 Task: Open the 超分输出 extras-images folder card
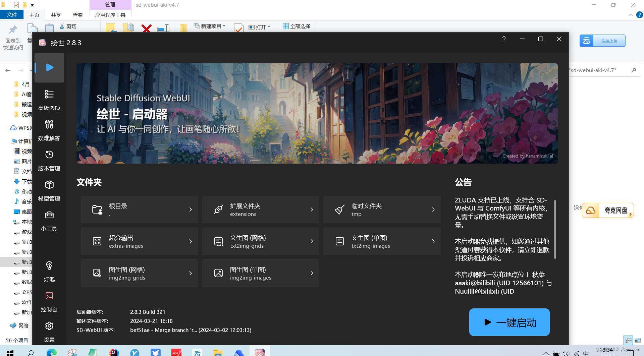pyautogui.click(x=139, y=241)
